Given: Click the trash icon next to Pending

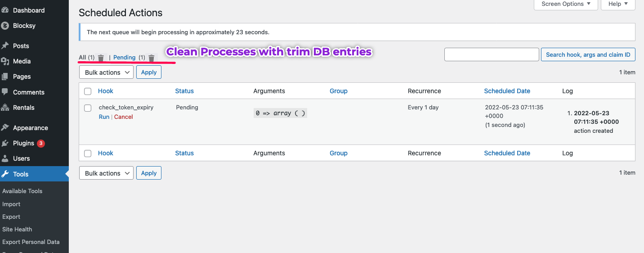Looking at the screenshot, I should coord(152,58).
